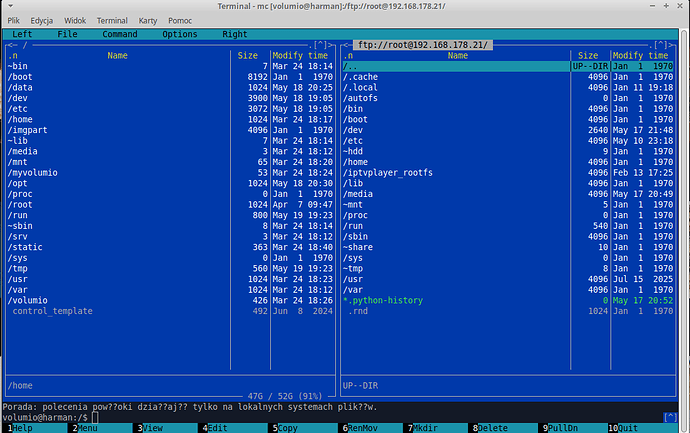Select ~sbin link in the left panel
This screenshot has width=690, height=433.
[x=170, y=226]
